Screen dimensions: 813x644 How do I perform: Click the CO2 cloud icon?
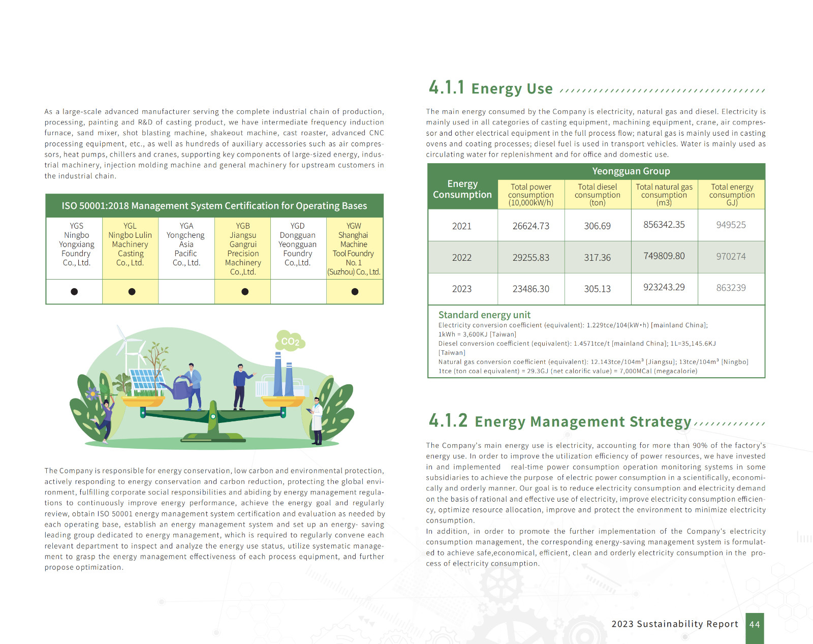coord(291,341)
